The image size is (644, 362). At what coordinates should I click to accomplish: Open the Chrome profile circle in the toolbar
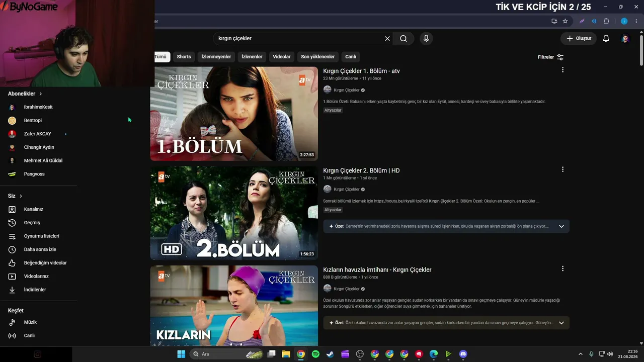coord(624,21)
